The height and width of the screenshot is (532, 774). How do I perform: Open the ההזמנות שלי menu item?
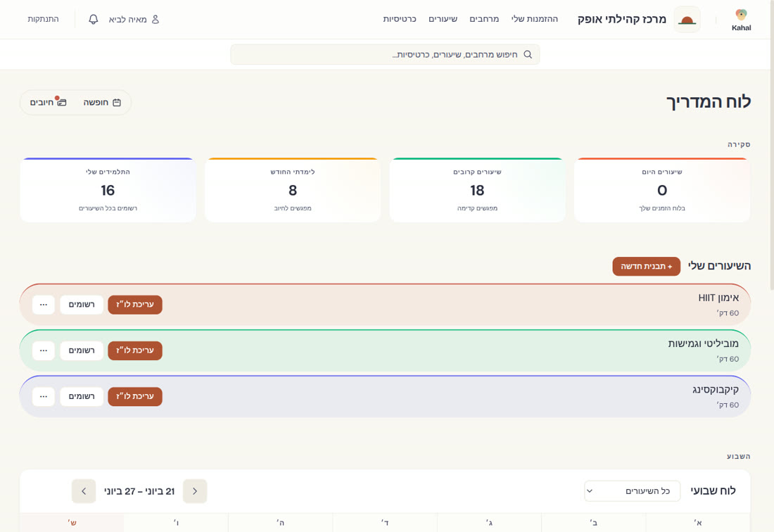point(535,19)
